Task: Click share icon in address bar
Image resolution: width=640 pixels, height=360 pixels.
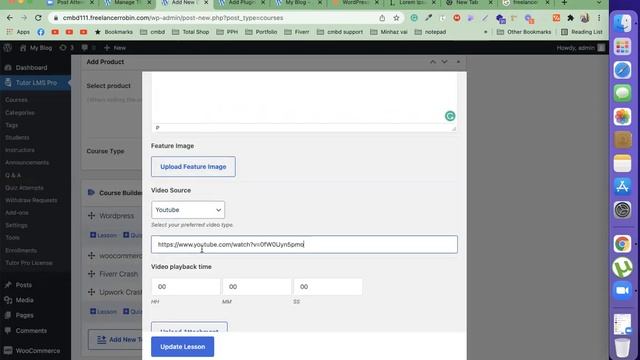Action: coord(382,18)
